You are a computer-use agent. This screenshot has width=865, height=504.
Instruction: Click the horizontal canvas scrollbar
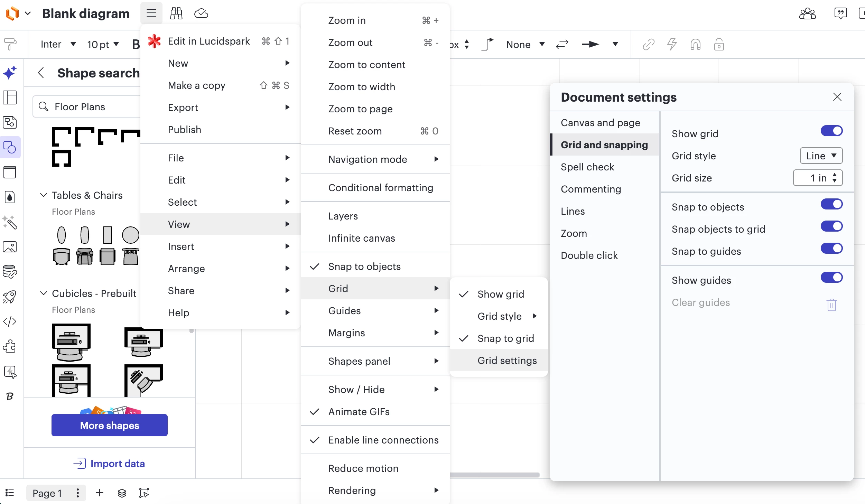click(x=494, y=475)
